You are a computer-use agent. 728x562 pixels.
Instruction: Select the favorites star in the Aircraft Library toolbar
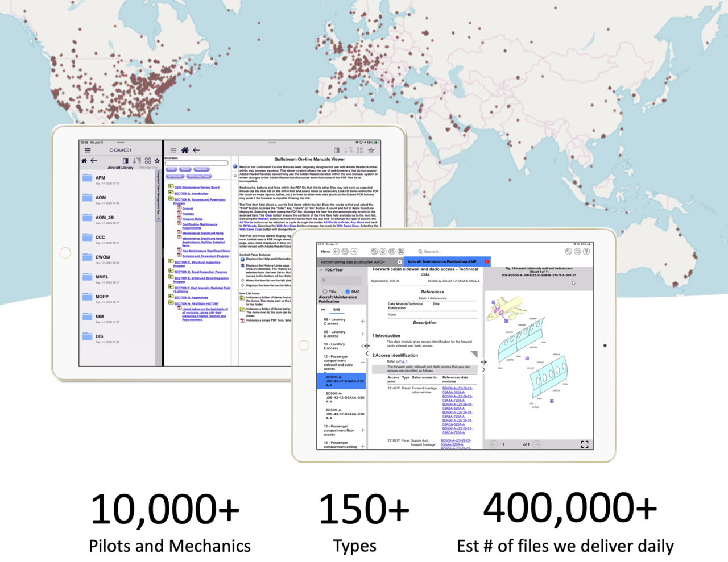(x=157, y=161)
